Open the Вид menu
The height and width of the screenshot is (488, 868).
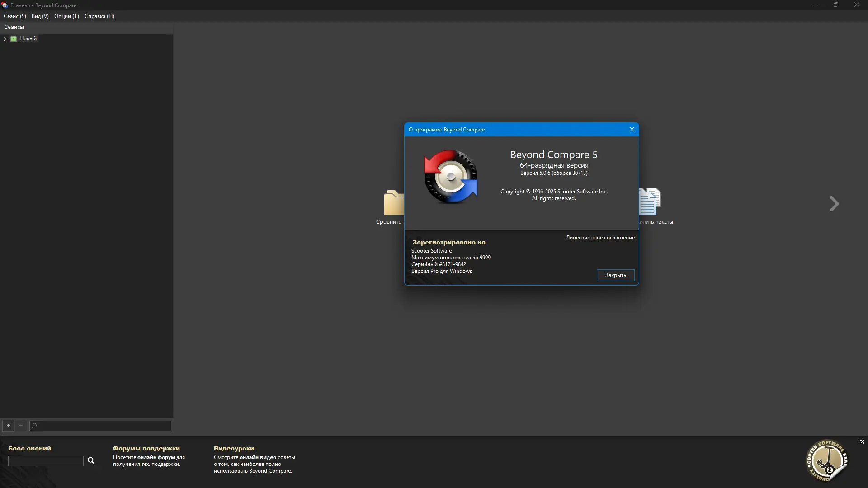pyautogui.click(x=40, y=16)
